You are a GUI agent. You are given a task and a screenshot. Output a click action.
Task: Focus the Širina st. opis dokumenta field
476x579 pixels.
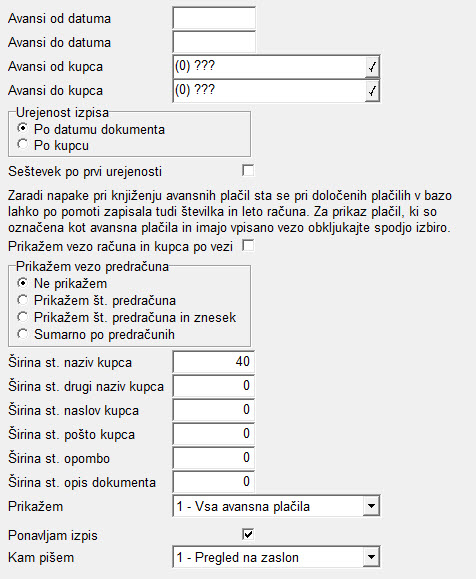[213, 482]
